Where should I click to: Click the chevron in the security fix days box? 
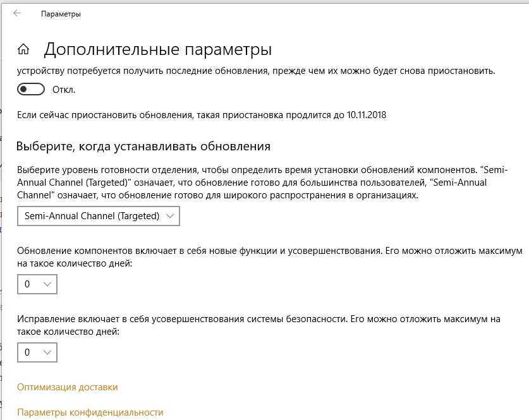tap(47, 352)
